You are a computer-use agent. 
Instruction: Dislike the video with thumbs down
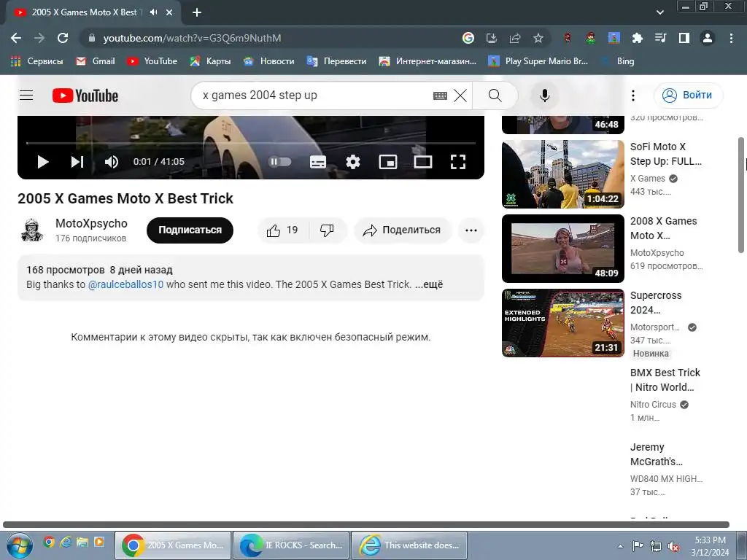pos(328,230)
